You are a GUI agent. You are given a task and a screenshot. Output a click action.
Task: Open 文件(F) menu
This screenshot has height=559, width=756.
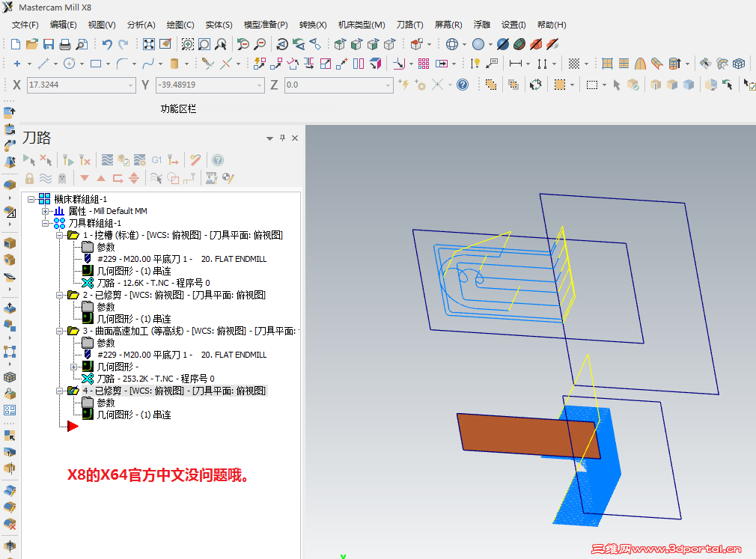pos(25,25)
